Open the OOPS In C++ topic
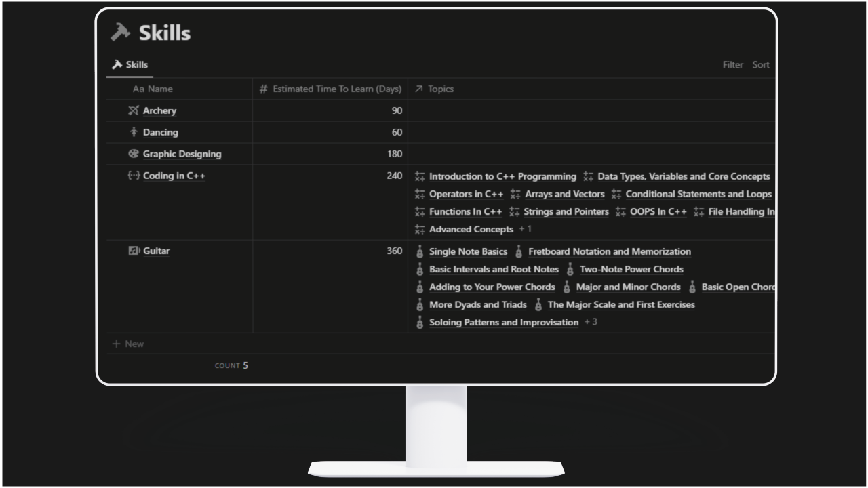This screenshot has width=868, height=488. (x=658, y=211)
